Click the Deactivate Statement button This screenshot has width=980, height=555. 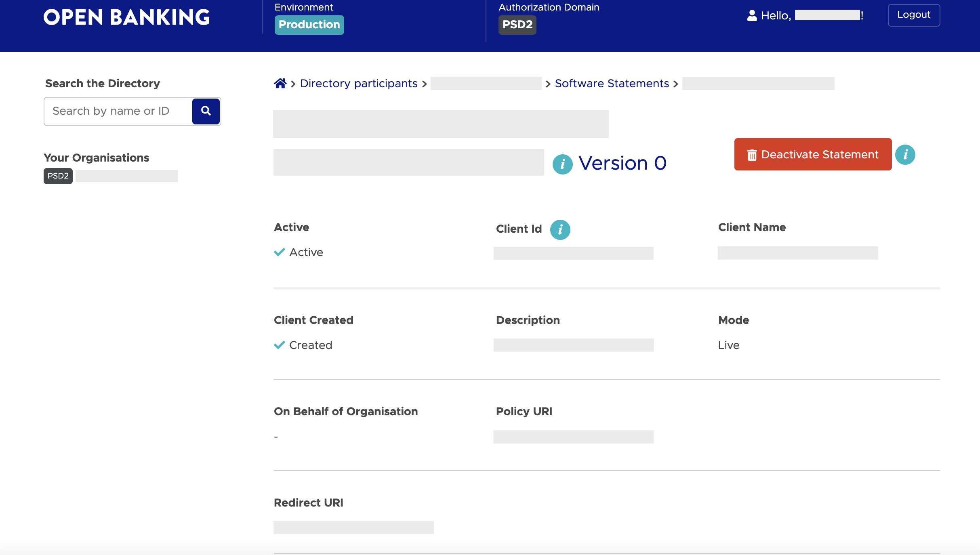[x=812, y=155]
